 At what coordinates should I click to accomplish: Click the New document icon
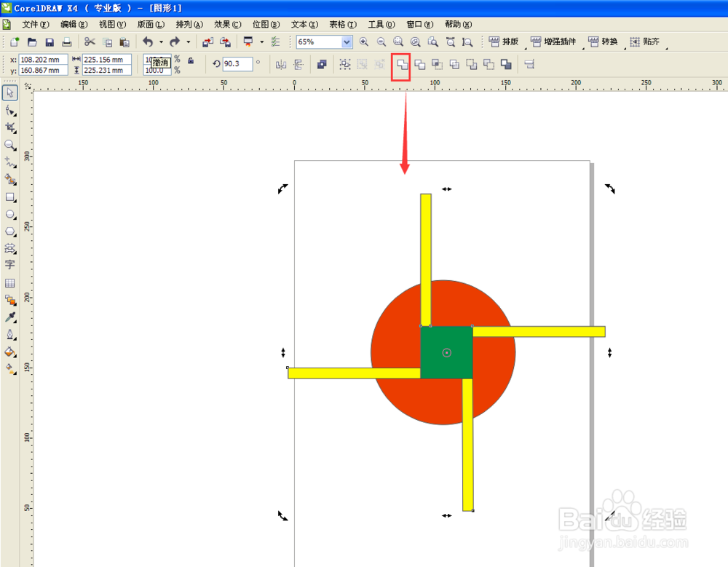(x=15, y=41)
